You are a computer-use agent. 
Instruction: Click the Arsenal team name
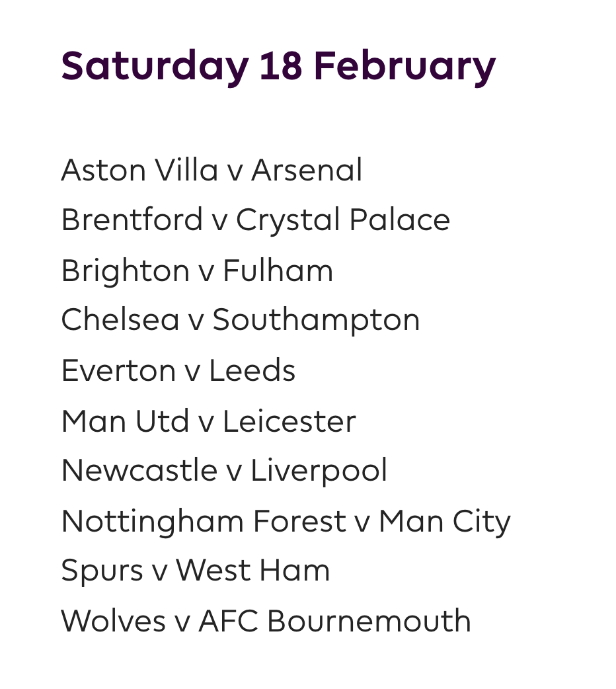click(x=307, y=170)
